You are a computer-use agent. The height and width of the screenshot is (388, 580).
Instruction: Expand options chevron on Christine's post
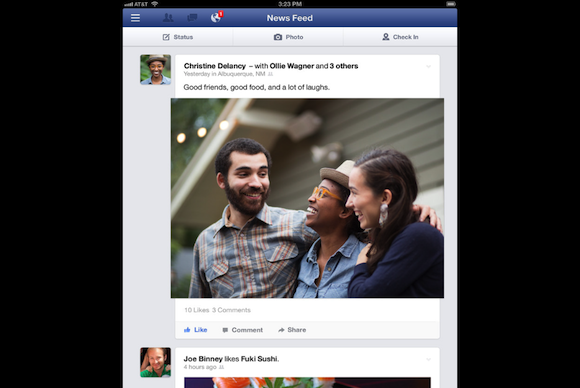click(428, 67)
